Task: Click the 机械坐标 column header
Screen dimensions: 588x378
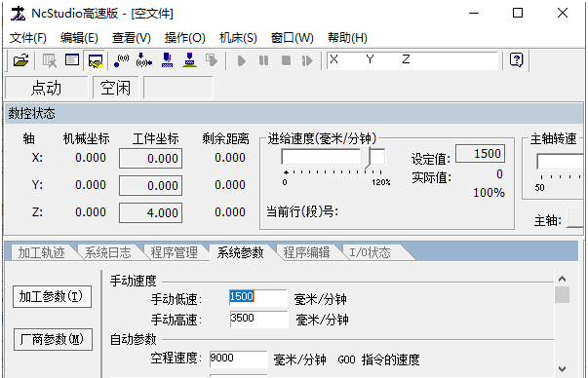Action: click(86, 139)
